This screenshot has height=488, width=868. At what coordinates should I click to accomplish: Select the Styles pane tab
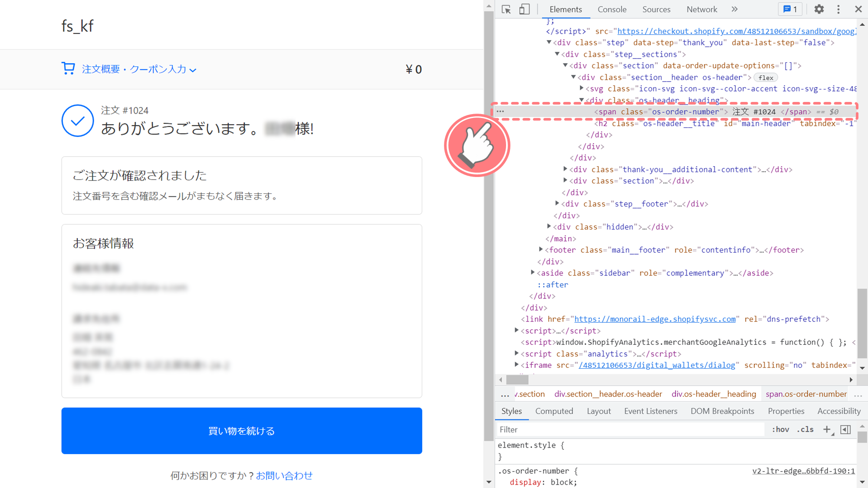point(512,411)
